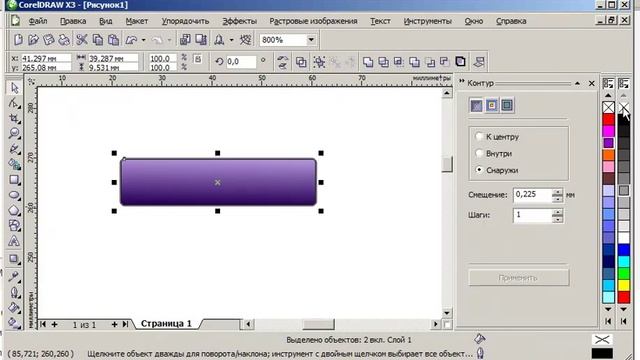Click the vertical scrollbar down arrow
Viewport: 640px width, 360px height.
[x=447, y=313]
